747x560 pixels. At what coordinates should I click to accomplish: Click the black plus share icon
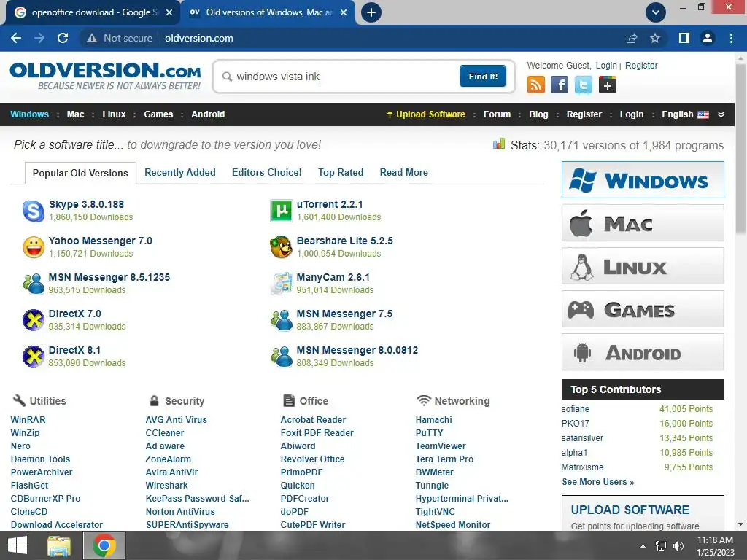coord(608,85)
